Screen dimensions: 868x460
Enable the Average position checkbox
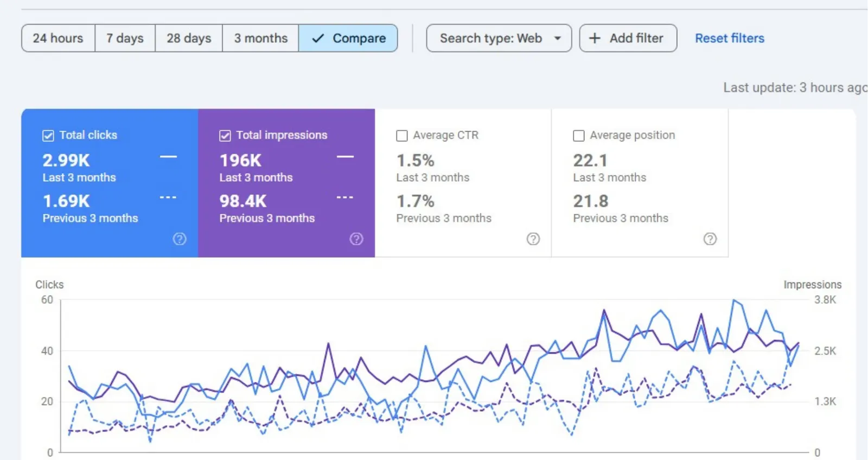[x=579, y=136]
